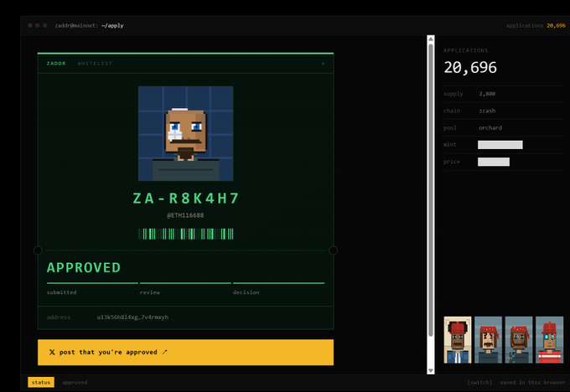The width and height of the screenshot is (570, 392).
Task: Click terminal title zaddr@mainnet: ~/apply
Action: 89,25
